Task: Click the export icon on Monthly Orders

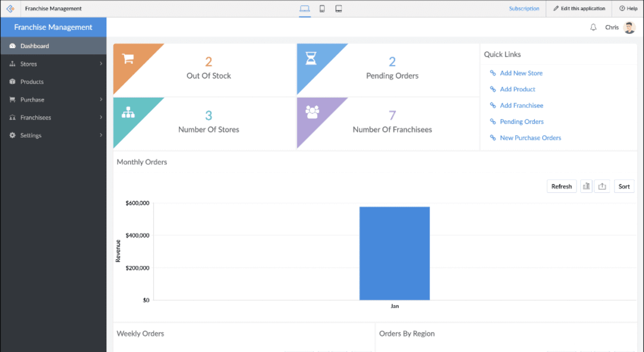Action: point(602,186)
